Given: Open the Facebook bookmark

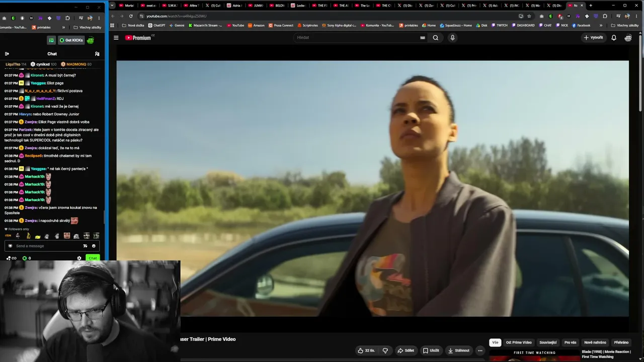Looking at the screenshot, I should point(581,25).
